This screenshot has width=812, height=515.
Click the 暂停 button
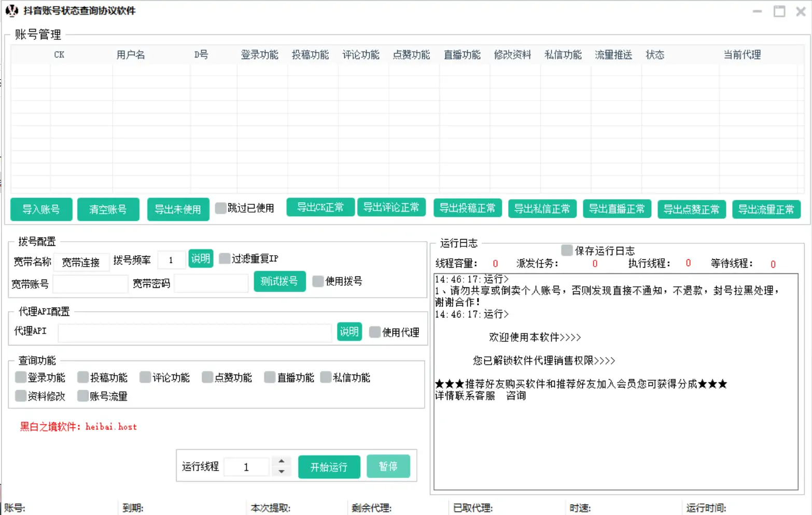pos(388,466)
